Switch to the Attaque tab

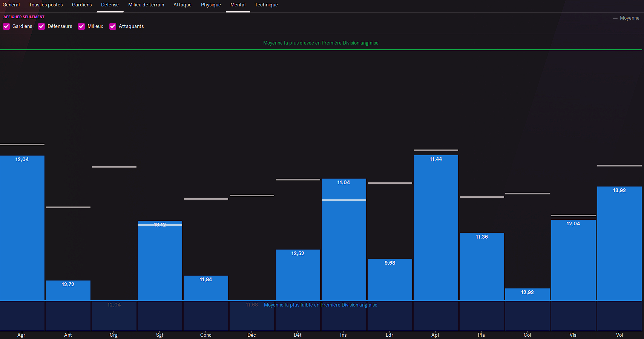tap(182, 5)
